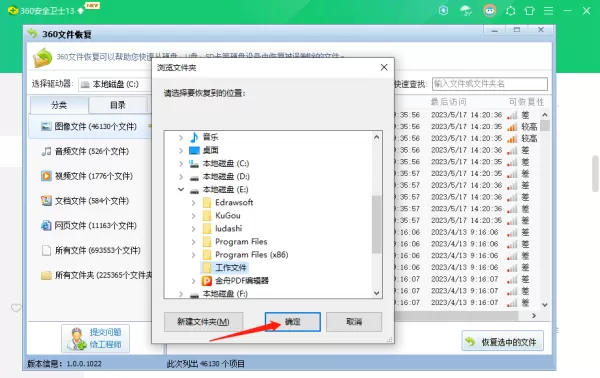600x378 pixels.
Task: Select 视频文件 play icon
Action: 46,176
